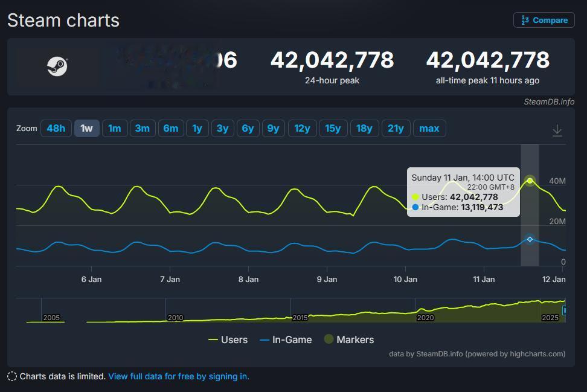The width and height of the screenshot is (587, 392).
Task: Set zoom to 48h
Action: [56, 129]
